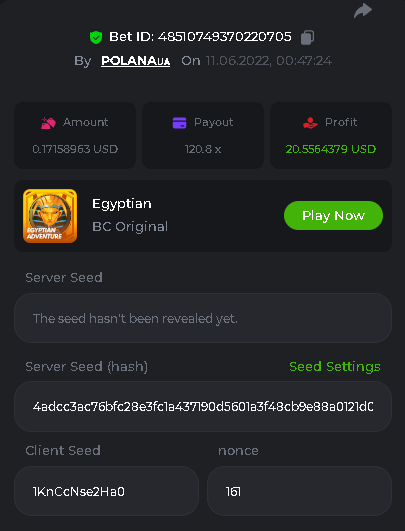Open the Egyptian Adventure game thumbnail
The height and width of the screenshot is (531, 405).
pos(50,216)
